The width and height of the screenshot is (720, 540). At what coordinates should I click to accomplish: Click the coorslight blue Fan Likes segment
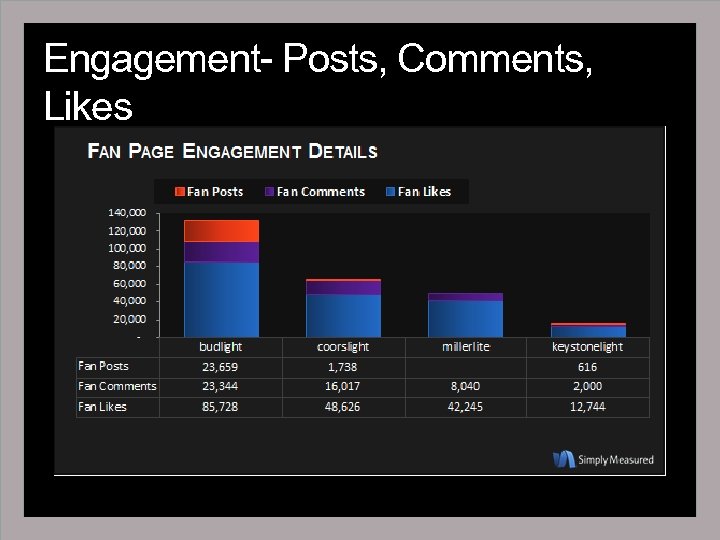coord(343,316)
